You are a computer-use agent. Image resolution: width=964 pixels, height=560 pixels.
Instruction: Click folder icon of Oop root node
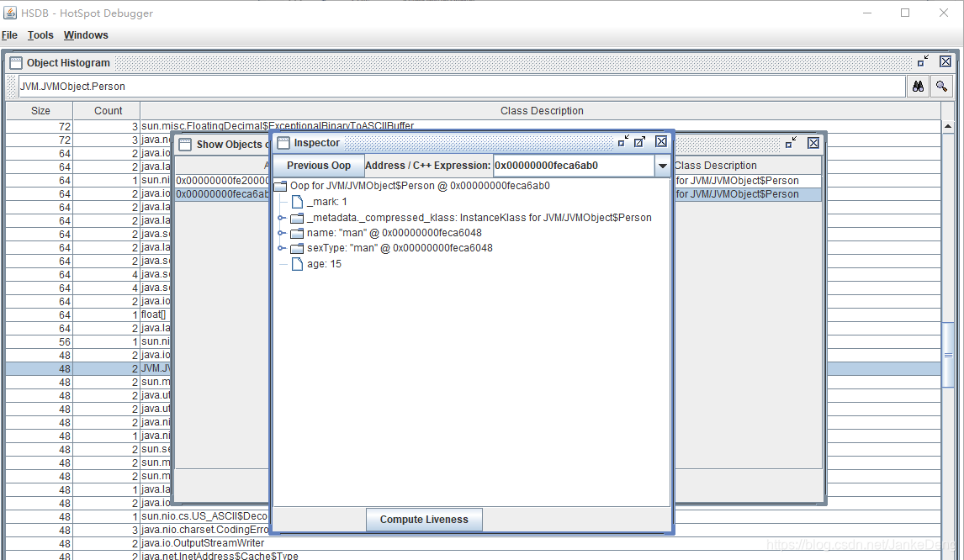[x=280, y=186]
